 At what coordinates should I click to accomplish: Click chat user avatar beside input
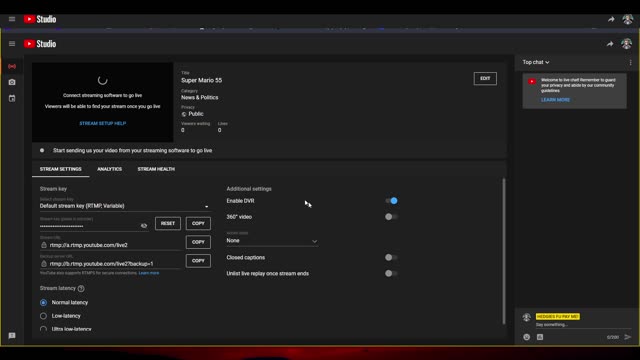pos(527,317)
